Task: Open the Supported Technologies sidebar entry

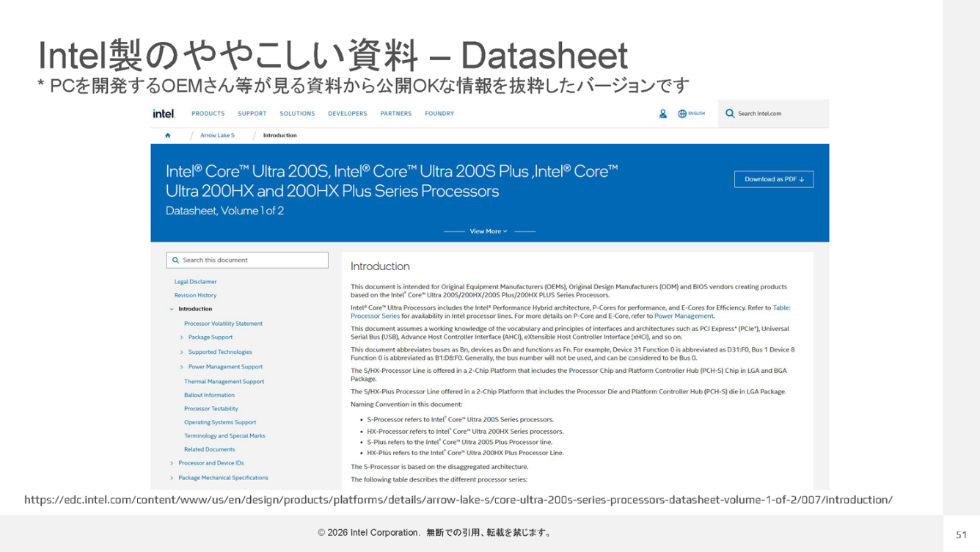Action: click(220, 352)
